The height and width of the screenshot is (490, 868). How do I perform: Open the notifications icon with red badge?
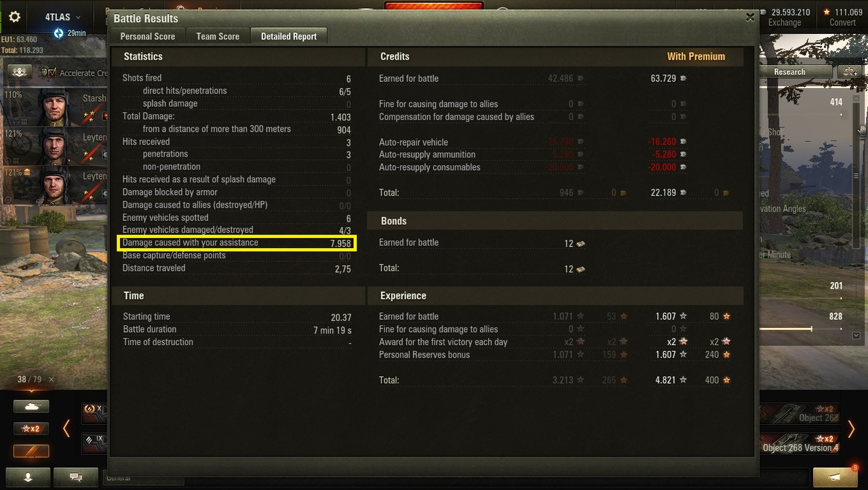pyautogui.click(x=835, y=477)
